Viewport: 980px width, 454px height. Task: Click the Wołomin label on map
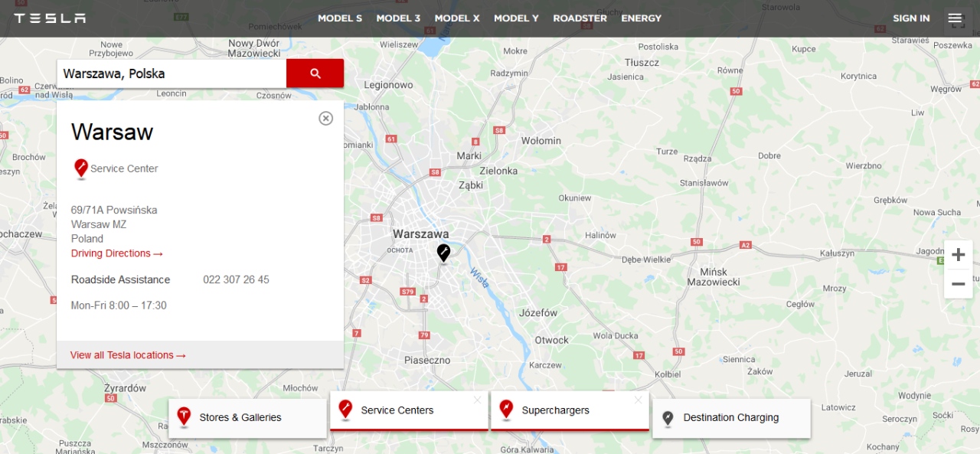click(541, 141)
